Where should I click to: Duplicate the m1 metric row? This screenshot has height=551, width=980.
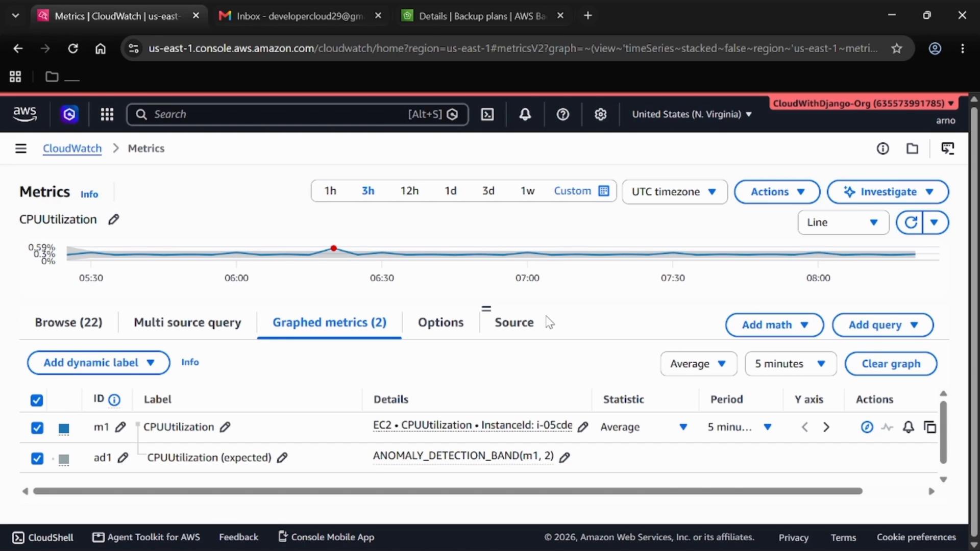click(930, 427)
